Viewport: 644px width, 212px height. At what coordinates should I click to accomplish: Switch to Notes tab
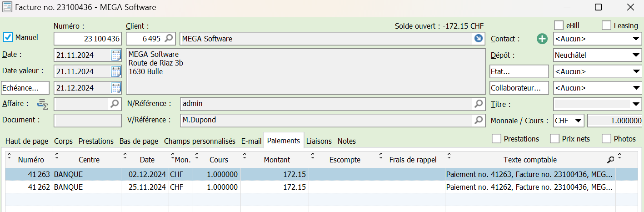[x=347, y=141]
